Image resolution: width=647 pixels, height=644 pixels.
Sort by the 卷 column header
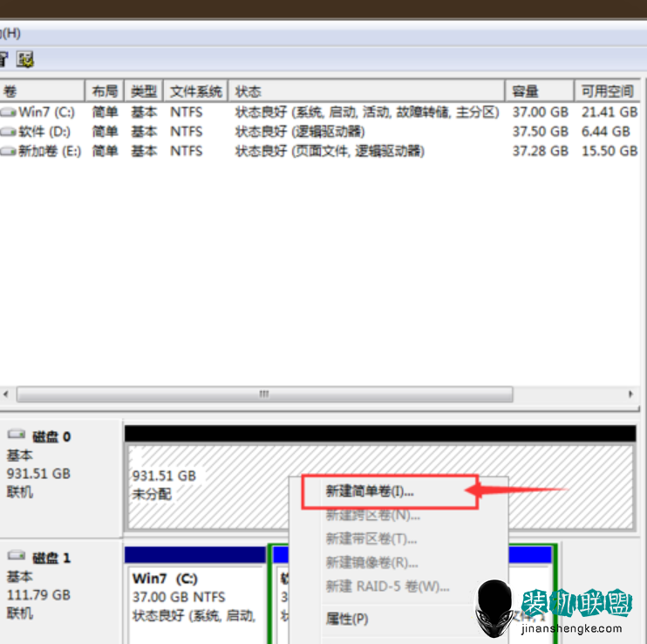point(42,91)
